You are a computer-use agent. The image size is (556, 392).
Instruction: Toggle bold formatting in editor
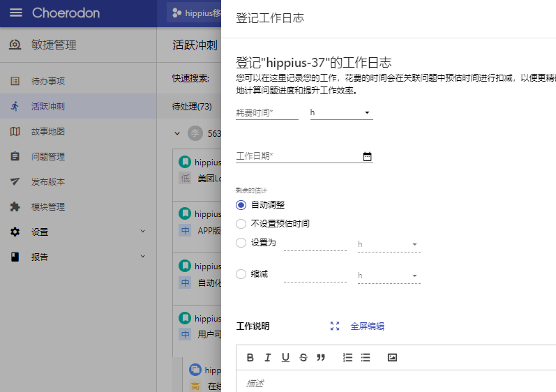pos(250,358)
